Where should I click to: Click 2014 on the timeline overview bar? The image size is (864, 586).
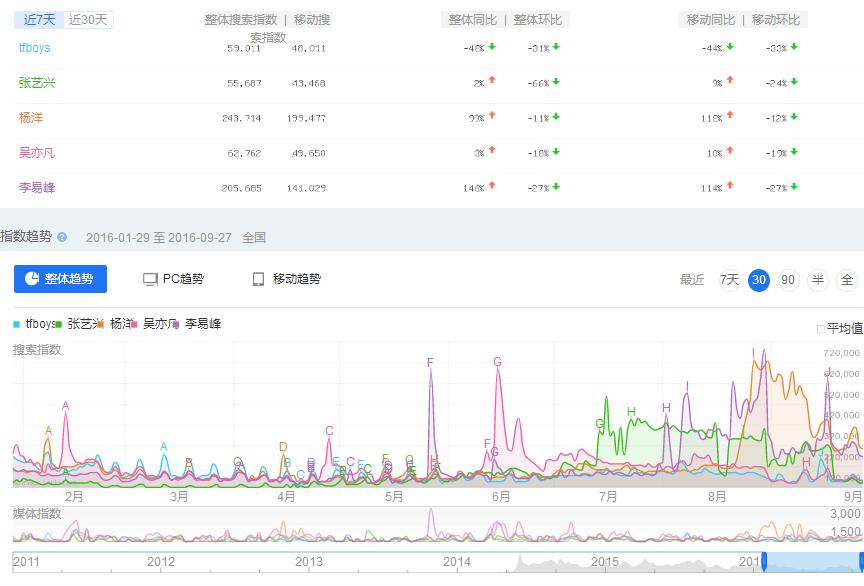click(457, 562)
